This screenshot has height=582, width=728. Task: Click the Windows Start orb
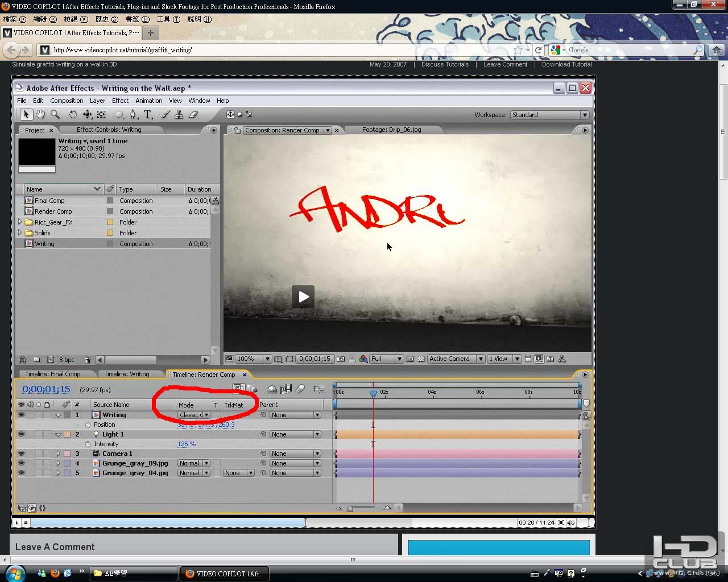tap(15, 573)
